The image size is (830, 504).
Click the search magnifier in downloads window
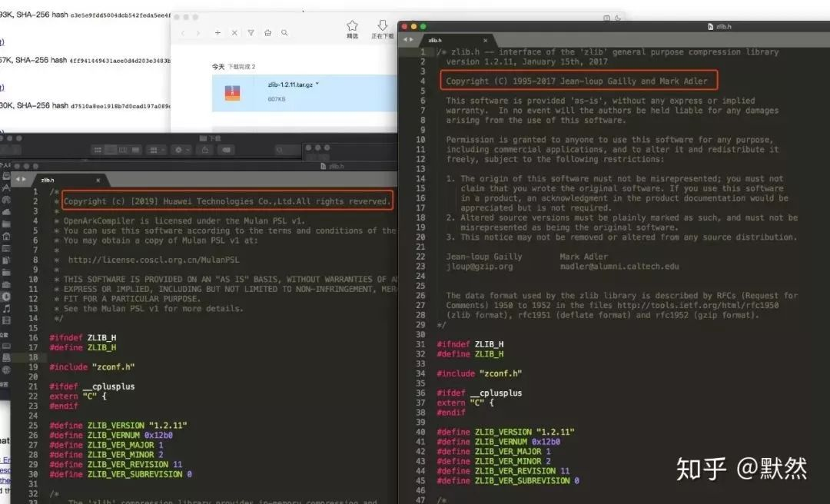pos(284,33)
